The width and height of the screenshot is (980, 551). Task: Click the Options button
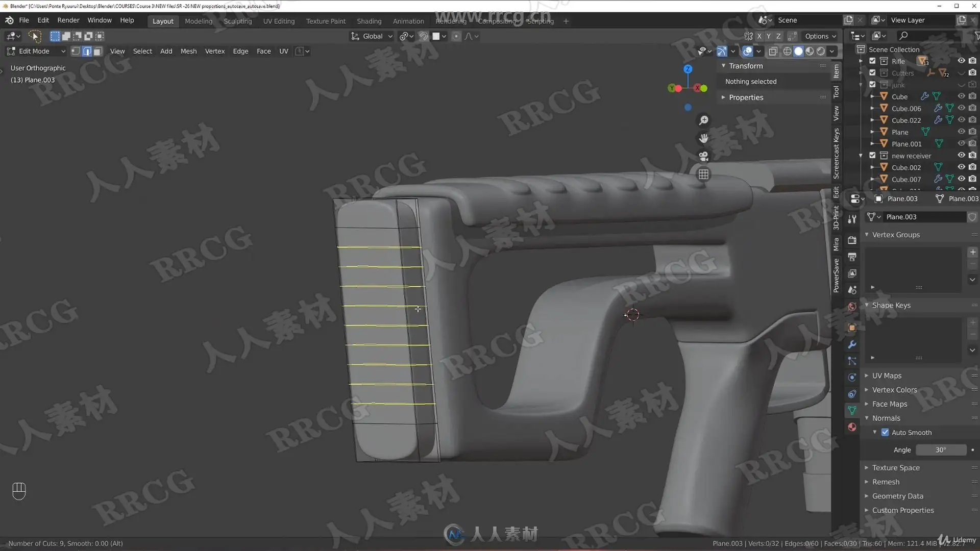820,36
